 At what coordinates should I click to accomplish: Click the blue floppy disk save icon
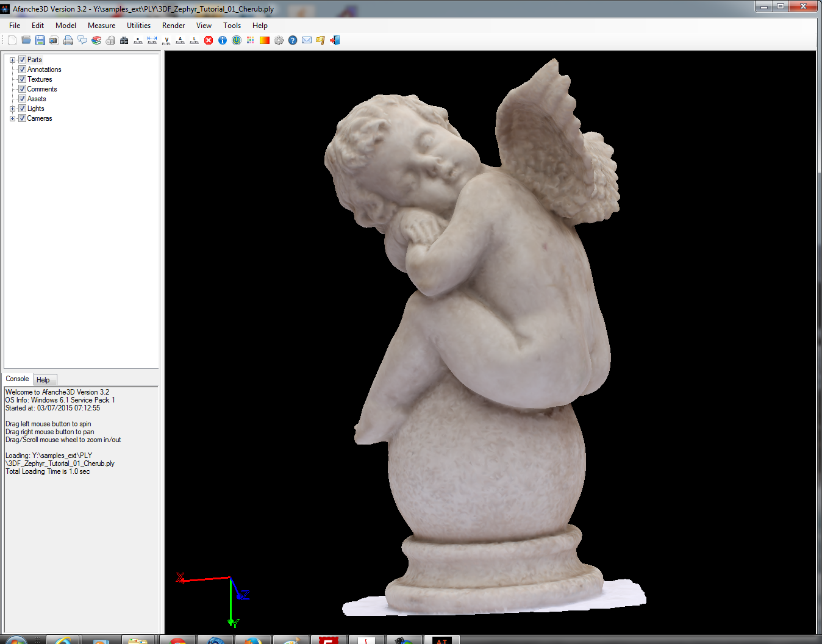coord(40,40)
